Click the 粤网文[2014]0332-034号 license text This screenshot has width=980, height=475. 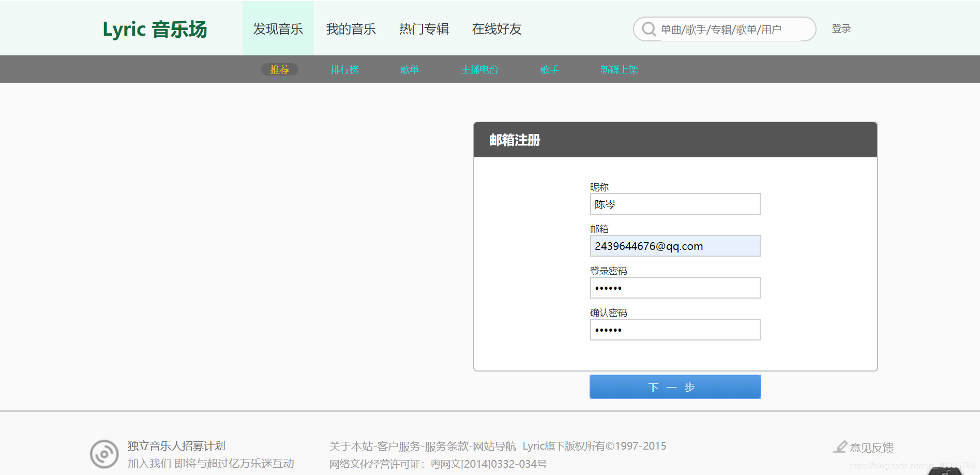[x=489, y=464]
